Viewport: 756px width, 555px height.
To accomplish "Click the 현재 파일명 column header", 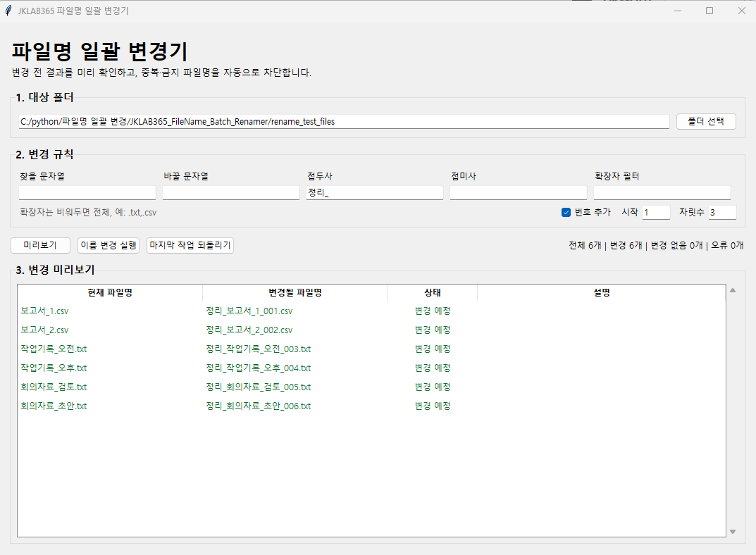I will pos(110,292).
